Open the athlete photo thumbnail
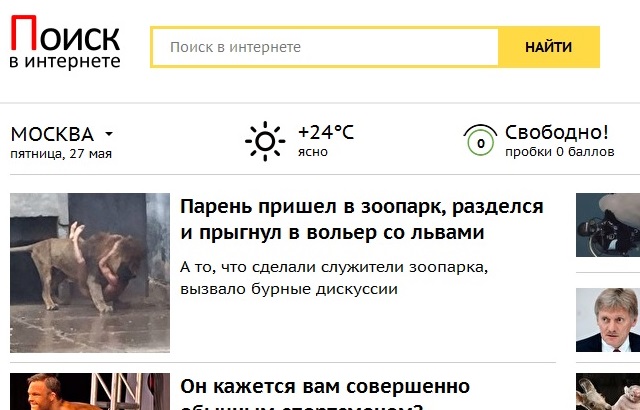The image size is (640, 410). tap(90, 392)
